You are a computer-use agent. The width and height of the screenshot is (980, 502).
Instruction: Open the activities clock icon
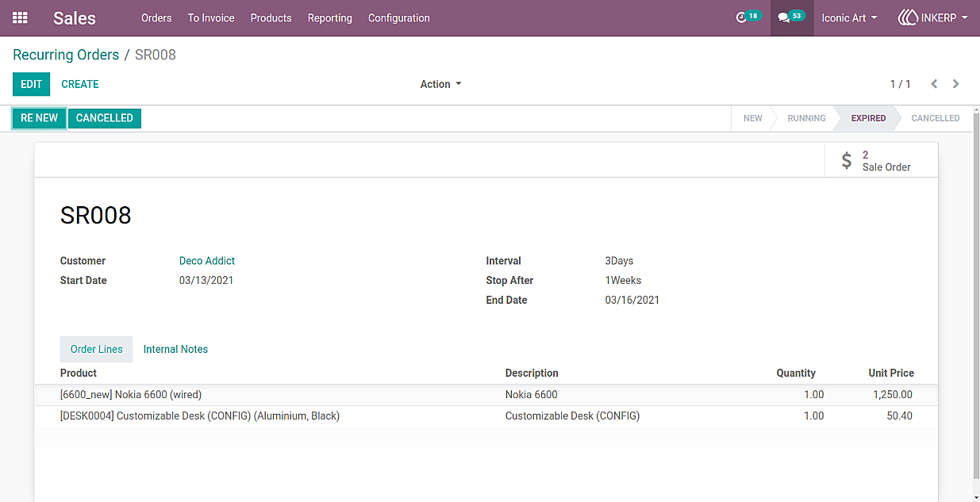pyautogui.click(x=741, y=17)
